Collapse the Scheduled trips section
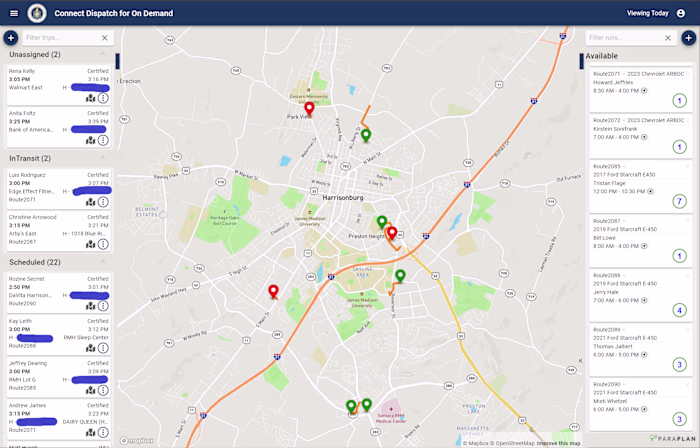The height and width of the screenshot is (448, 700). pyautogui.click(x=103, y=262)
